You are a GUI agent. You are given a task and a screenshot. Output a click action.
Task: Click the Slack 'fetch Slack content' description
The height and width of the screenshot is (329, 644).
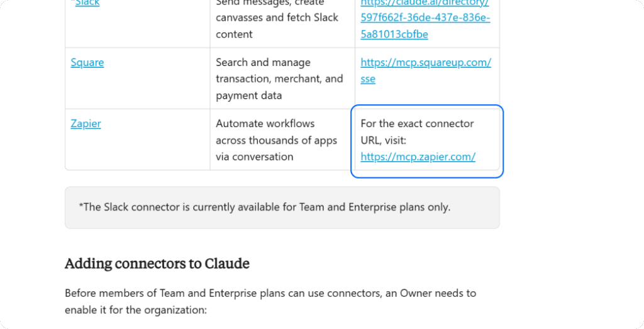pos(277,25)
